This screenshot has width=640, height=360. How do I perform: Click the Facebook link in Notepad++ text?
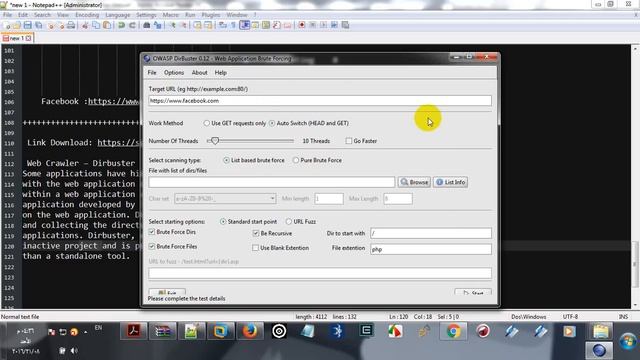(113, 102)
